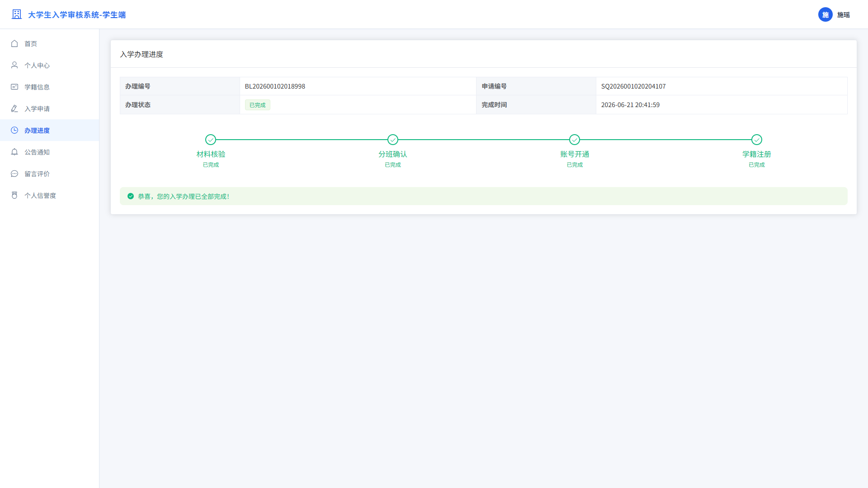
Task: Click the username 施瑶 in header
Action: point(844,15)
